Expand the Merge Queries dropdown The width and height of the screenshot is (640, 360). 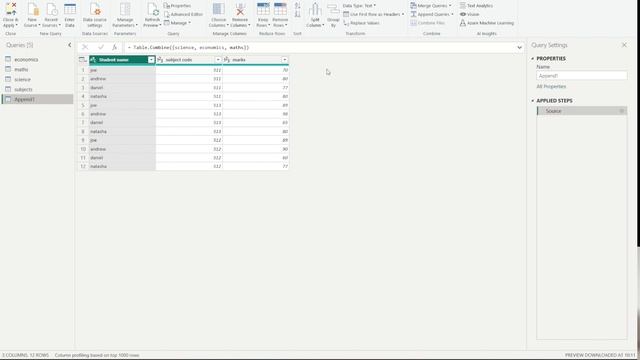click(431, 6)
